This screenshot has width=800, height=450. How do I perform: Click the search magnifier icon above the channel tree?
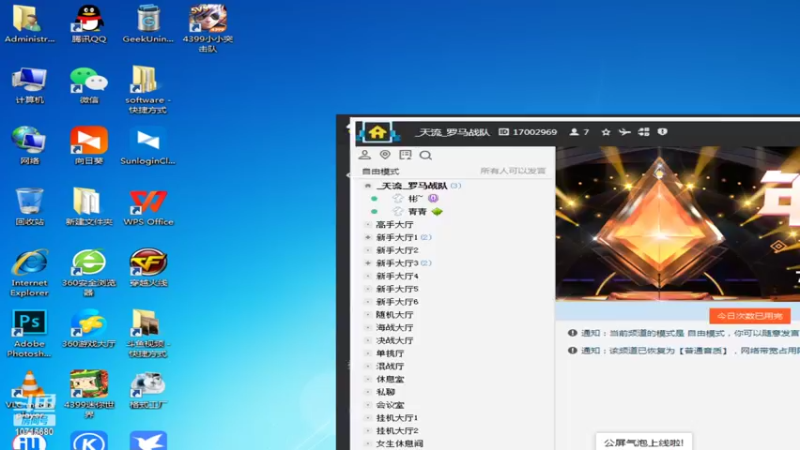coord(426,155)
